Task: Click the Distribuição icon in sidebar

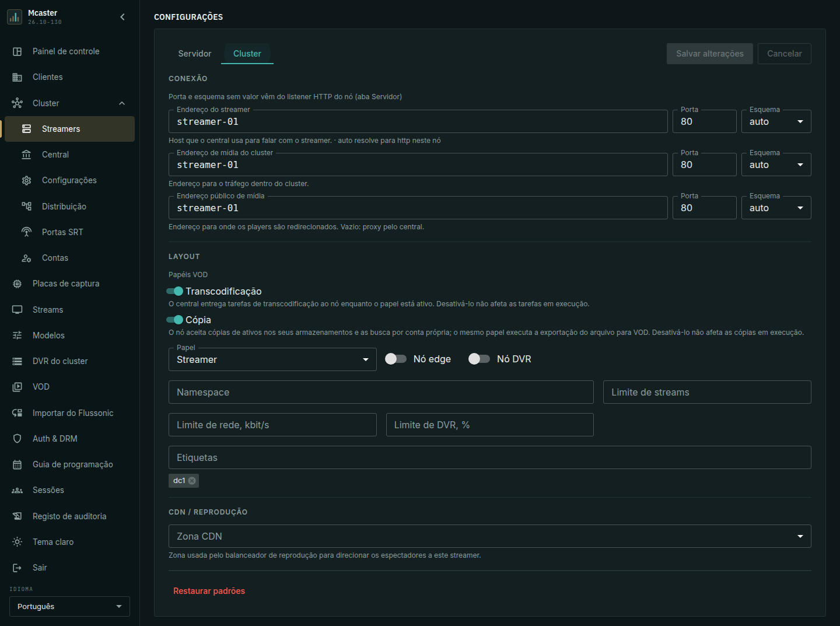Action: [27, 207]
